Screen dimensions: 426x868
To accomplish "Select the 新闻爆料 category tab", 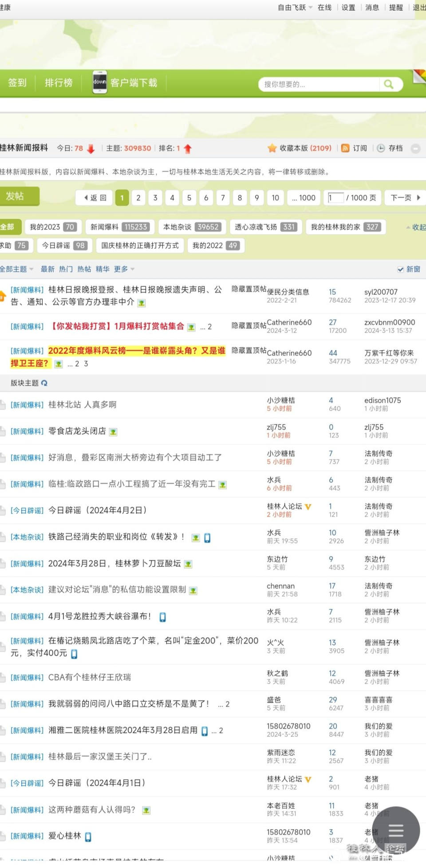I will click(x=119, y=227).
